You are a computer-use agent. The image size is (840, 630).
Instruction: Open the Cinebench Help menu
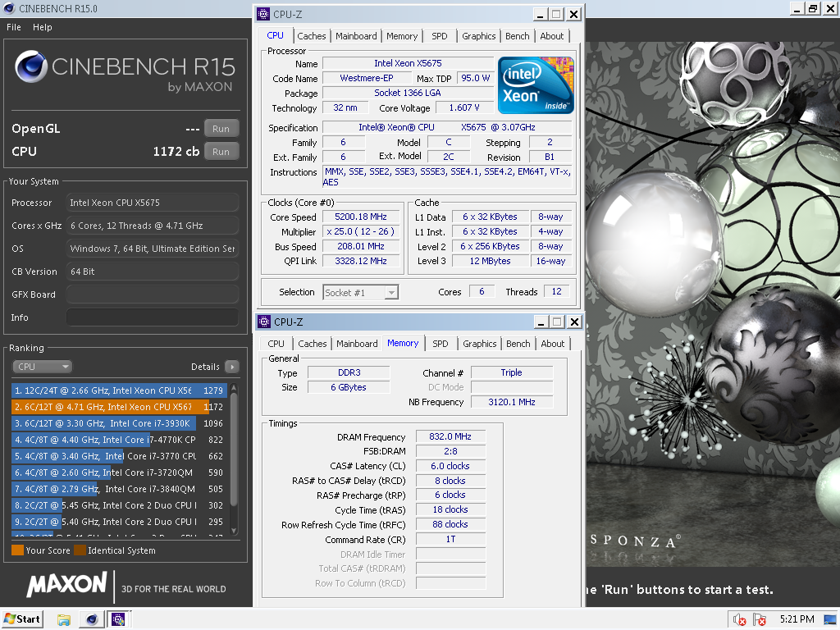[x=43, y=27]
